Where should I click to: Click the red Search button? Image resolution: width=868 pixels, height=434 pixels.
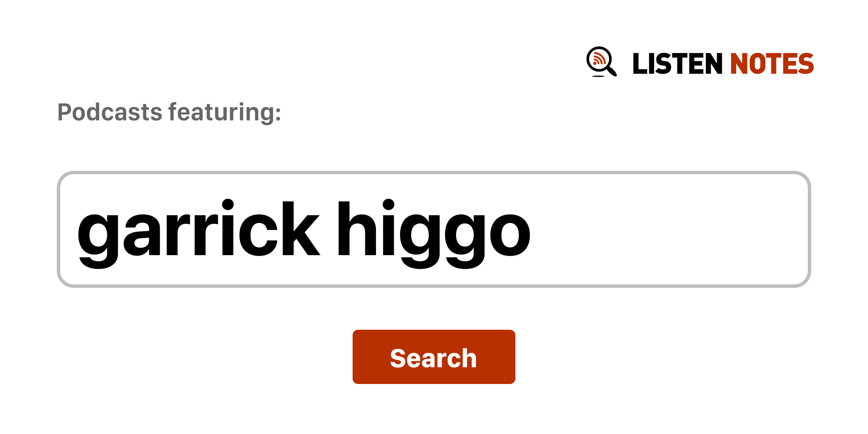(x=434, y=357)
